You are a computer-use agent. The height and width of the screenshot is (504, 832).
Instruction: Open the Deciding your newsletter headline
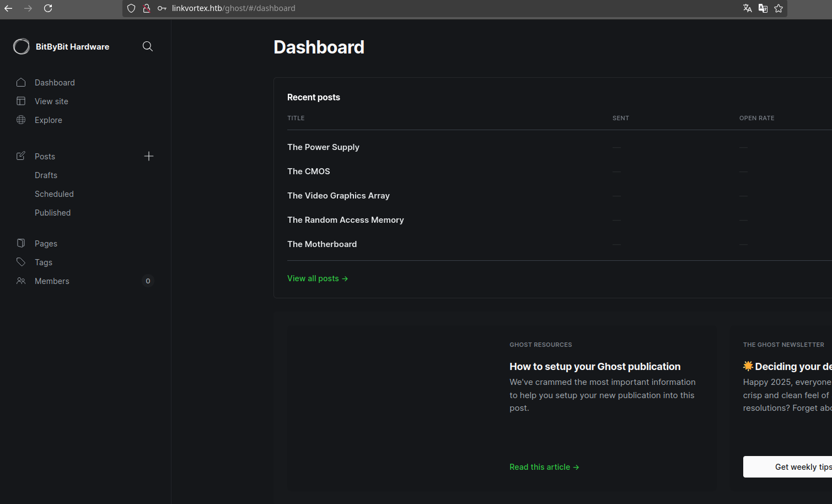(x=787, y=367)
